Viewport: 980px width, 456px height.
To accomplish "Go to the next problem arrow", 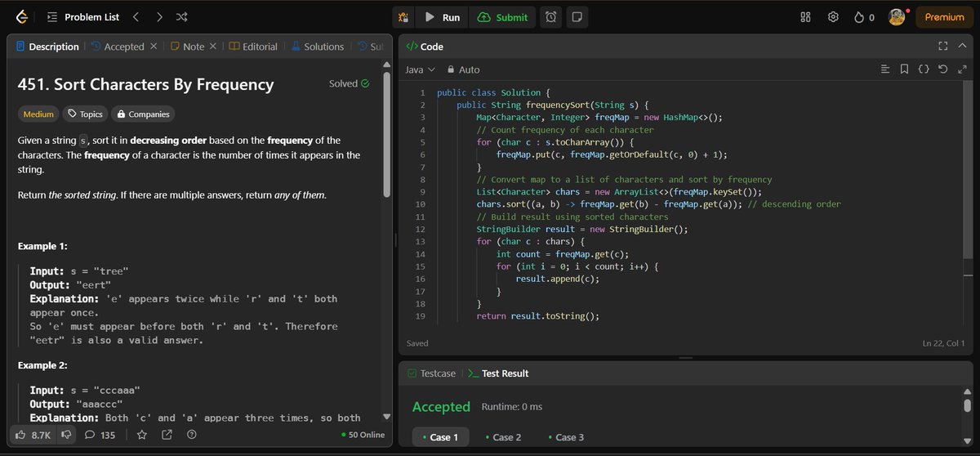I will pos(158,17).
